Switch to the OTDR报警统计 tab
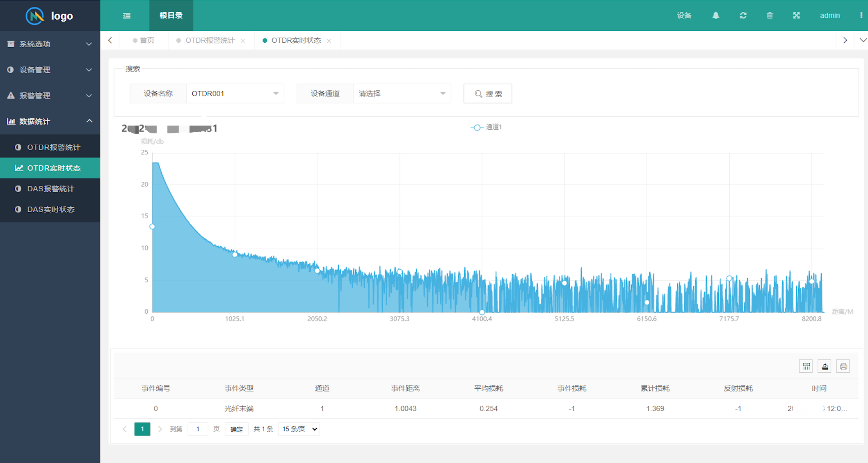The width and height of the screenshot is (868, 463). 210,40
